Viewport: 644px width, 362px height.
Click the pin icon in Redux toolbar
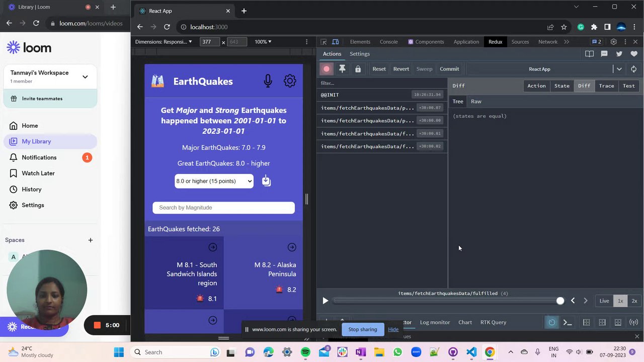pos(342,69)
